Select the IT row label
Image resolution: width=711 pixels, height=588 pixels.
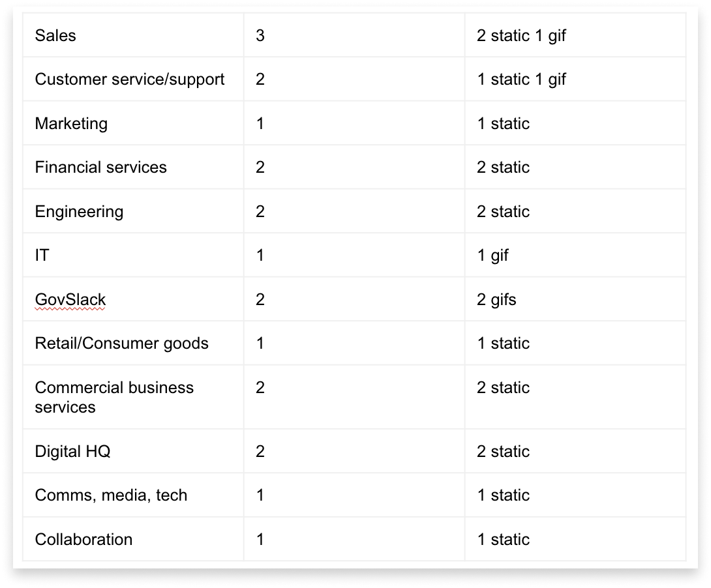pos(42,256)
